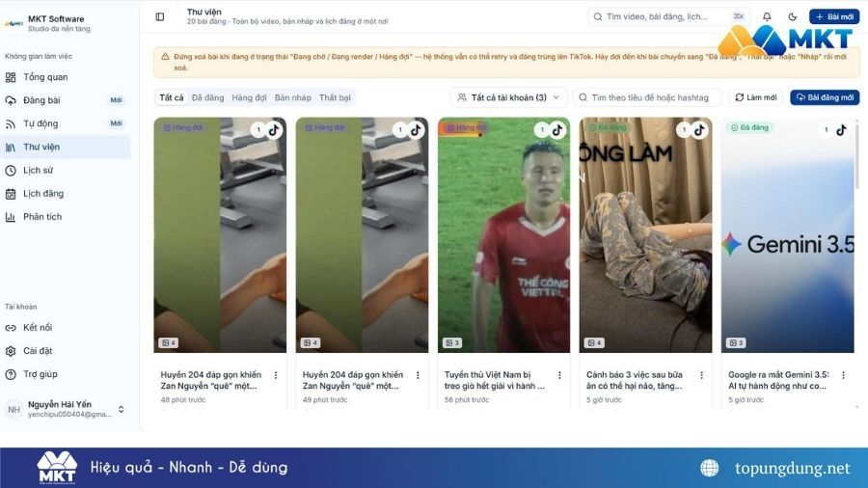Click the Bài đăng mới button
Image resolution: width=868 pixels, height=488 pixels.
point(825,97)
